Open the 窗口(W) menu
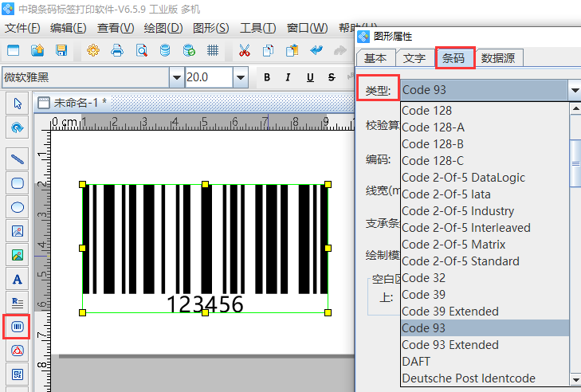This screenshot has width=581, height=392. 307,28
